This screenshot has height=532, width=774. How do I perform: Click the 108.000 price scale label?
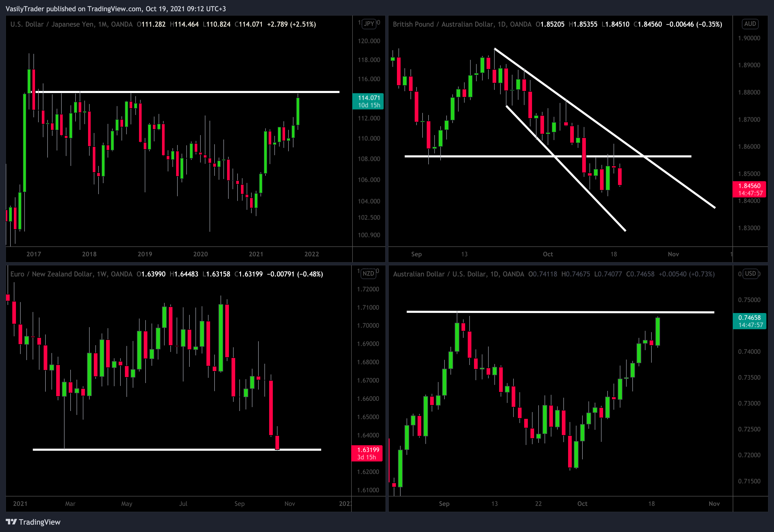(x=369, y=159)
